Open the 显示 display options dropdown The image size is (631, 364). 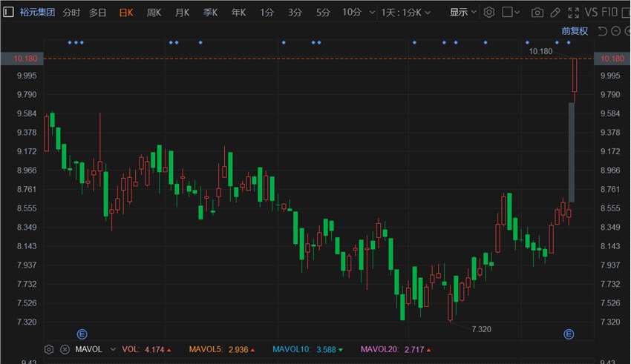click(x=462, y=13)
